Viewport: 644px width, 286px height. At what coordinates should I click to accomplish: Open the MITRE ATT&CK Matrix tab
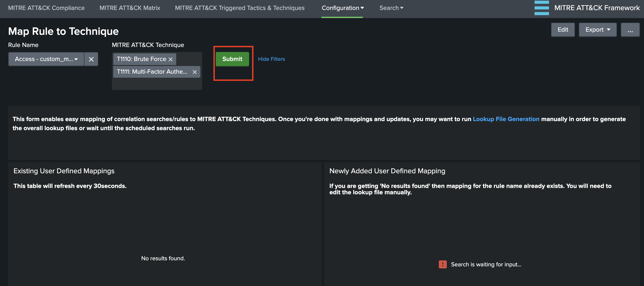pyautogui.click(x=130, y=8)
